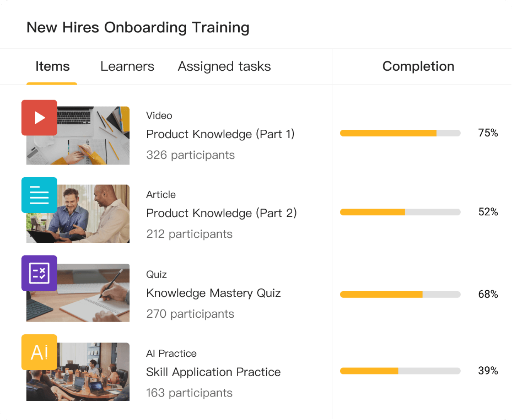
Task: Click the yellow AI practice icon
Action: coord(39,352)
